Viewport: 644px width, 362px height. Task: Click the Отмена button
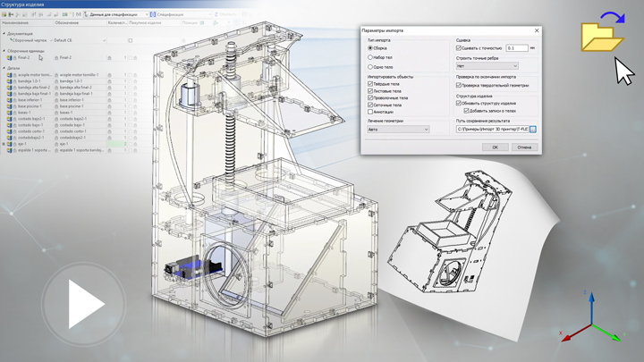[x=524, y=147]
